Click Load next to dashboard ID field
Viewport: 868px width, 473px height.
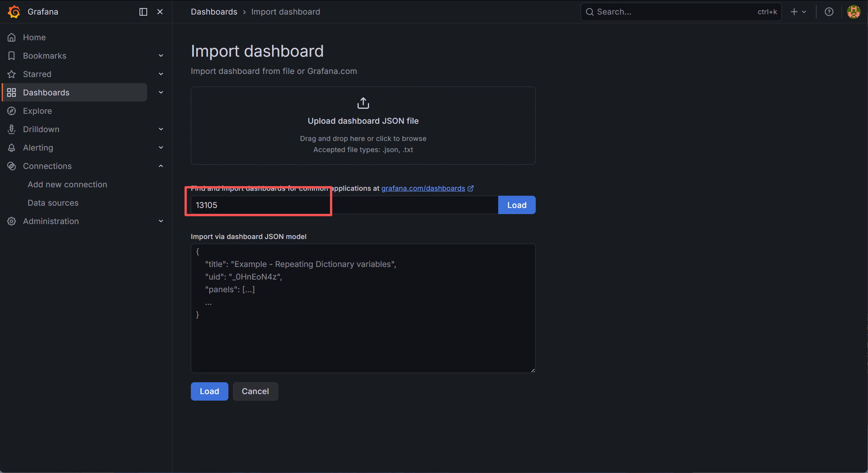517,205
